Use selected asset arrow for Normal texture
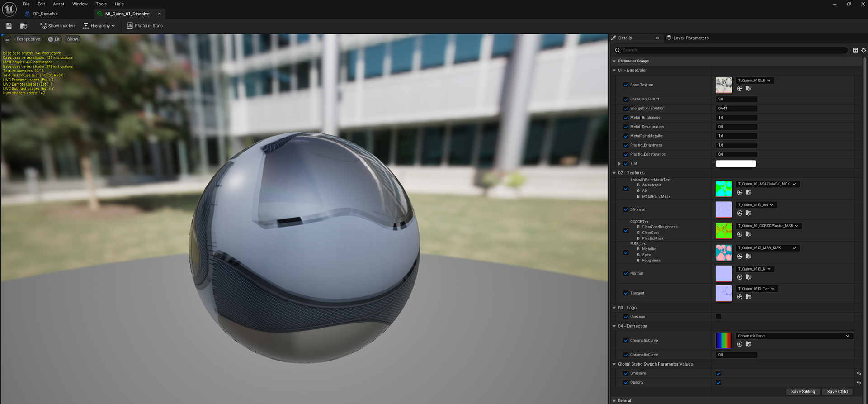 tap(740, 277)
